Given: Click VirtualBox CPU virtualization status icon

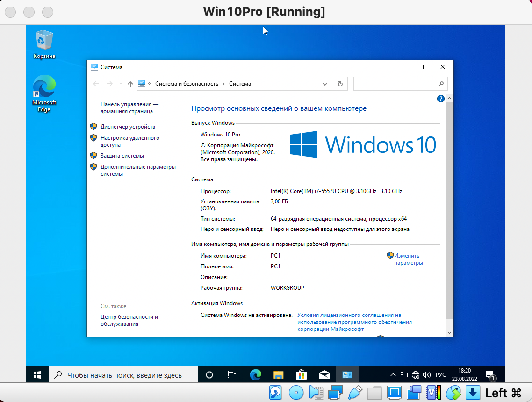Looking at the screenshot, I should pyautogui.click(x=434, y=393).
